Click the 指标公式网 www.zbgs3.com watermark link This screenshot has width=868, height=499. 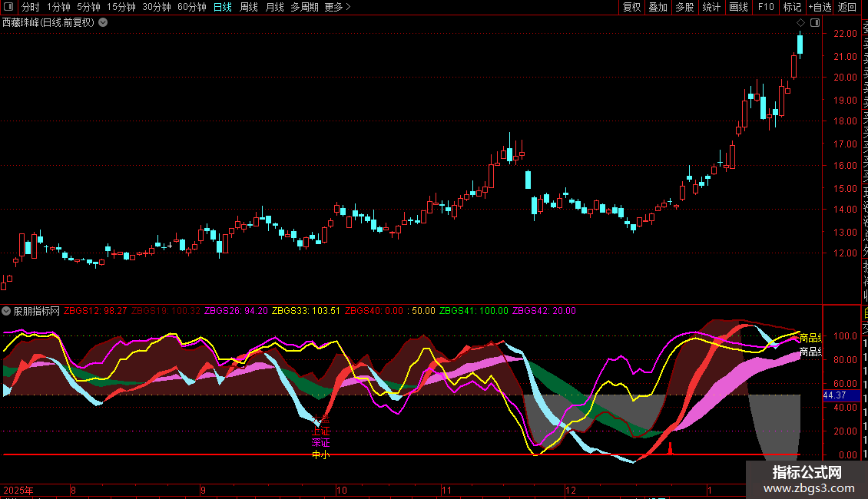click(813, 481)
